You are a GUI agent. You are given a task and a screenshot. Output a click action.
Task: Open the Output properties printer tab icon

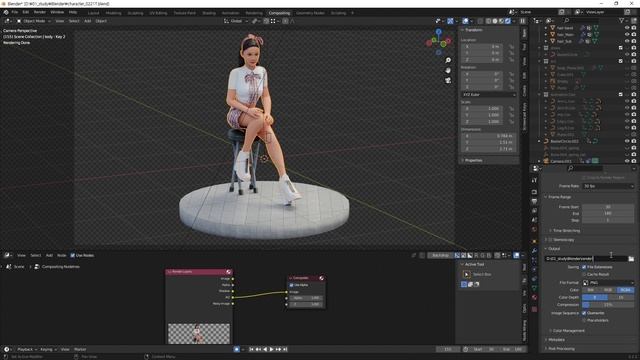pos(534,201)
